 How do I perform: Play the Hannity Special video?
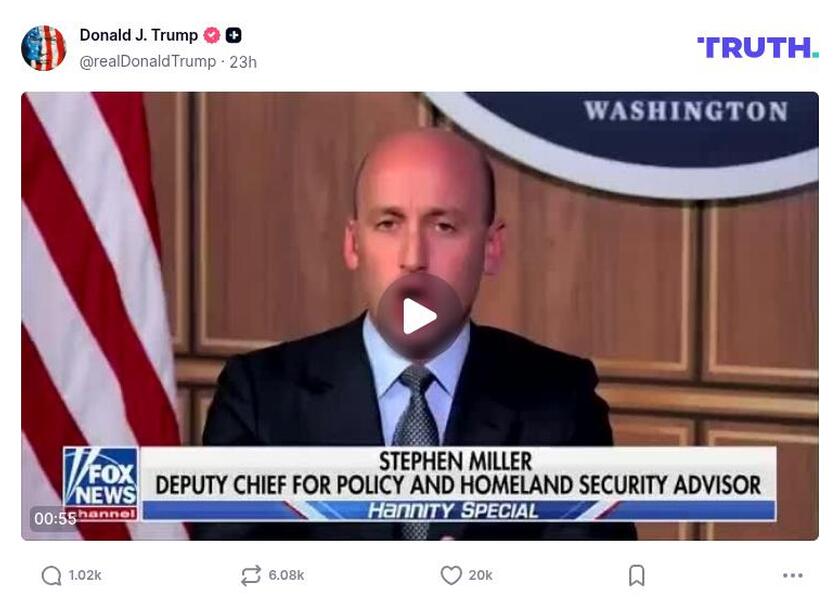420,317
